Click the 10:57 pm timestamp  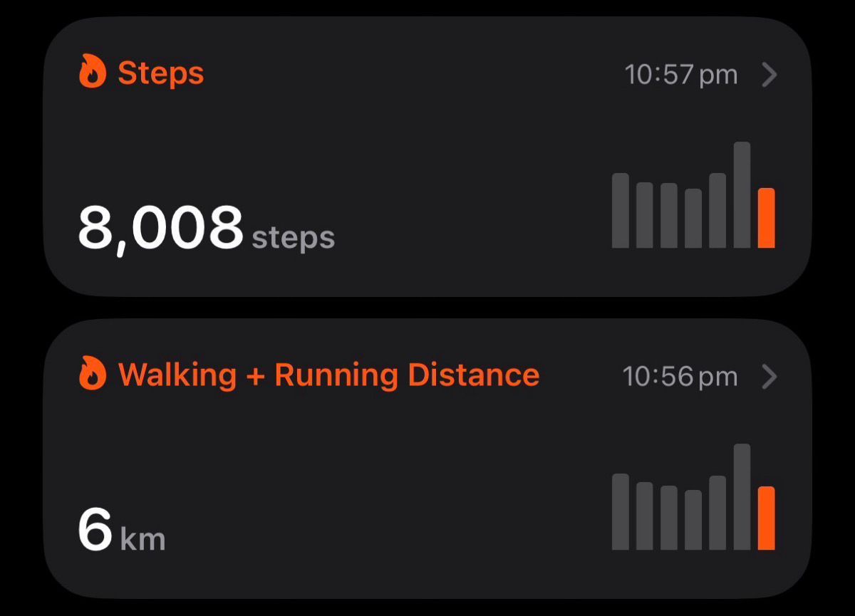pos(680,75)
